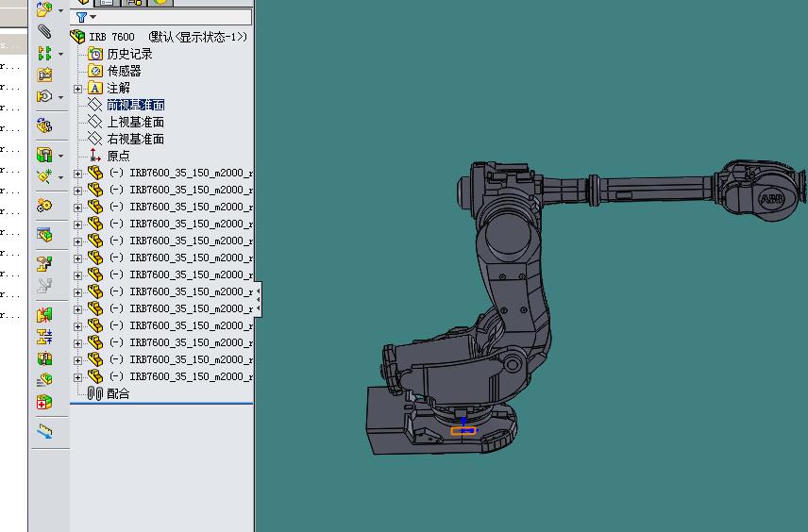808x532 pixels.
Task: Select the 右视基准面 right plane
Action: point(135,139)
